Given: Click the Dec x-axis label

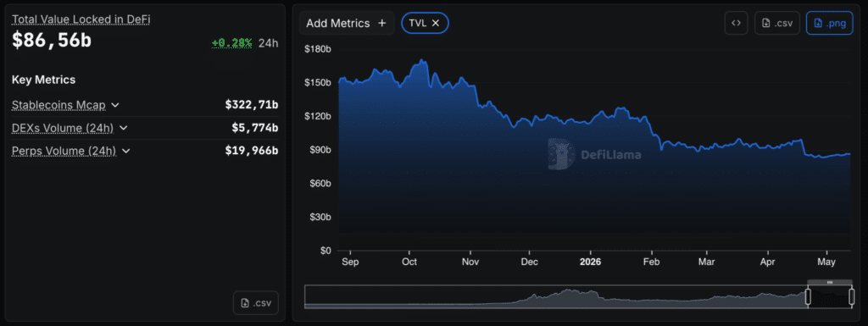Looking at the screenshot, I should pos(529,262).
